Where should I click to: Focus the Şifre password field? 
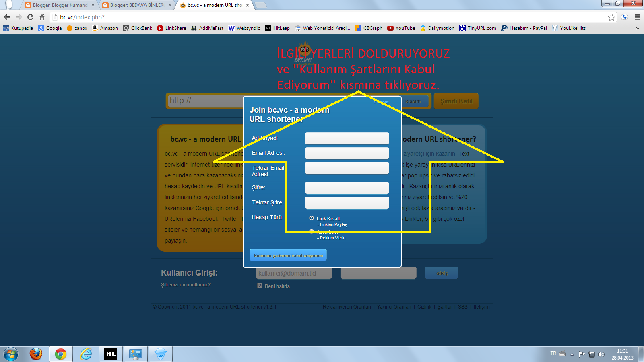pos(347,188)
